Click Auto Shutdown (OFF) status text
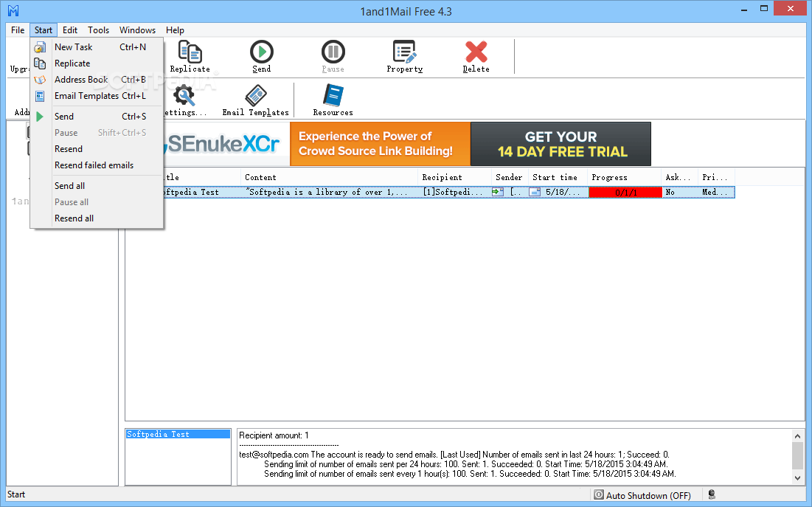This screenshot has height=507, width=812. (x=648, y=496)
